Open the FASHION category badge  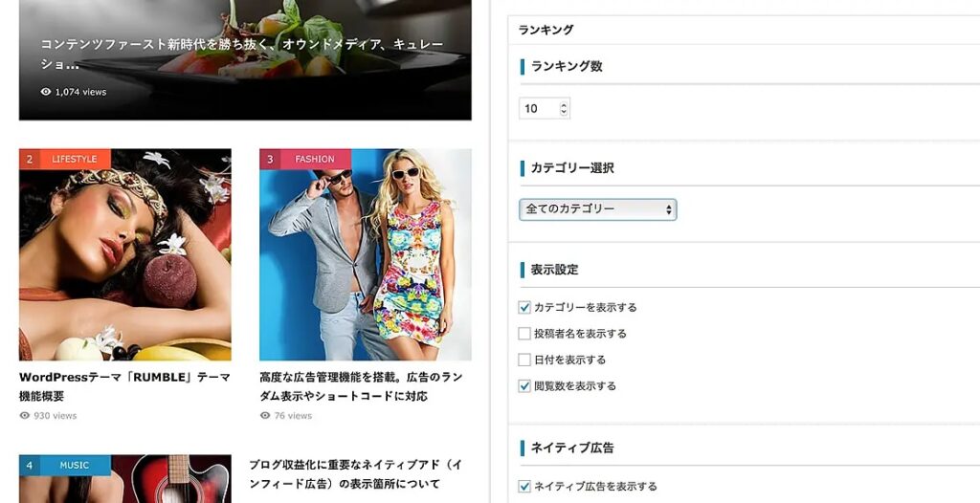[x=314, y=160]
